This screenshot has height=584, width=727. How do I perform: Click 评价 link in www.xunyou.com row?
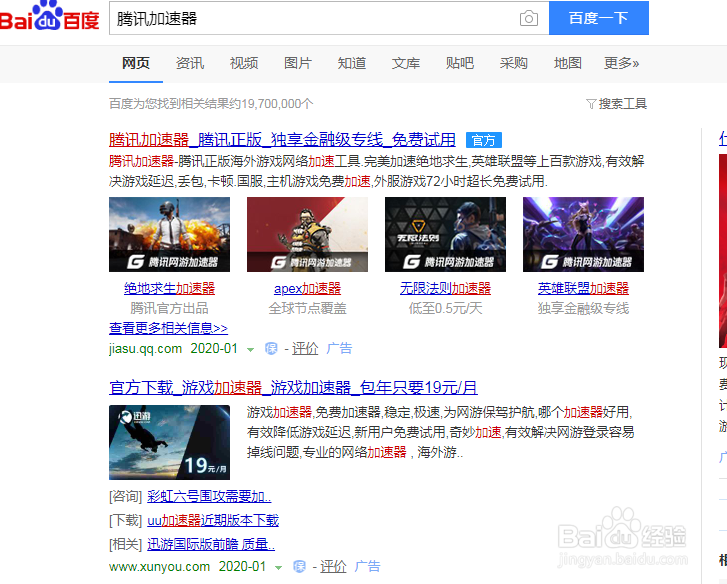[x=333, y=566]
